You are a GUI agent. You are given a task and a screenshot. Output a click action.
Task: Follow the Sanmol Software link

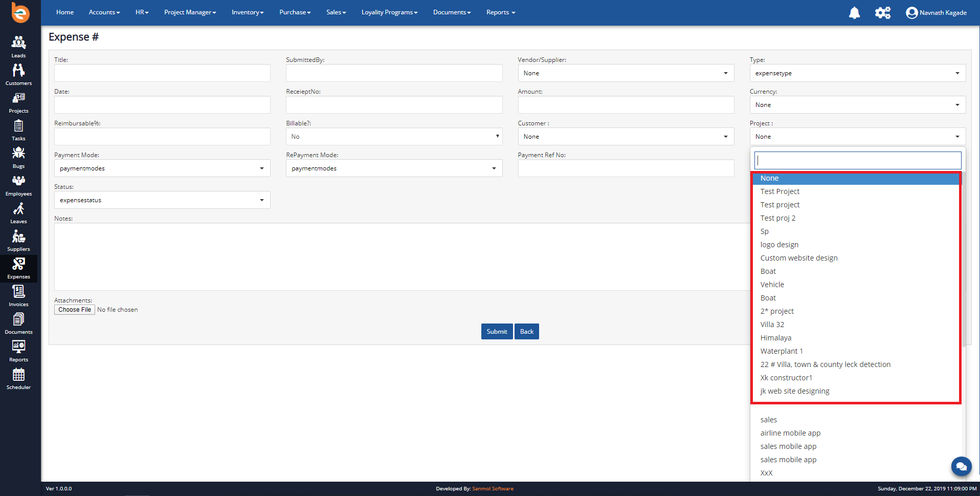tap(493, 489)
